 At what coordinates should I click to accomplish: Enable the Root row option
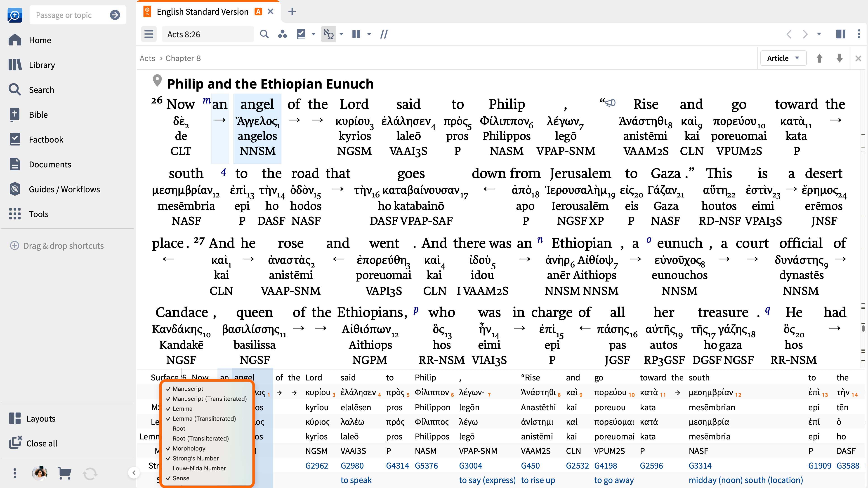coord(179,428)
